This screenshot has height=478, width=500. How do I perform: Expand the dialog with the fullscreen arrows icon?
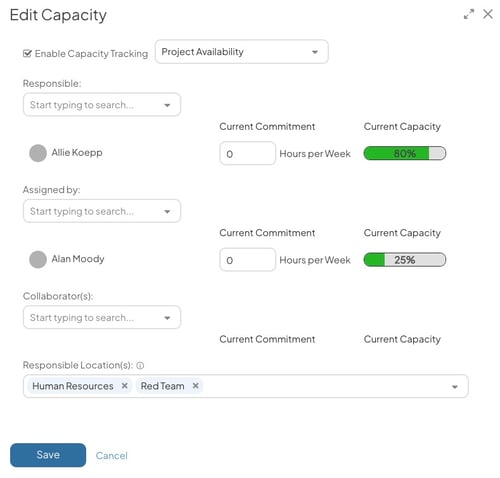point(469,14)
